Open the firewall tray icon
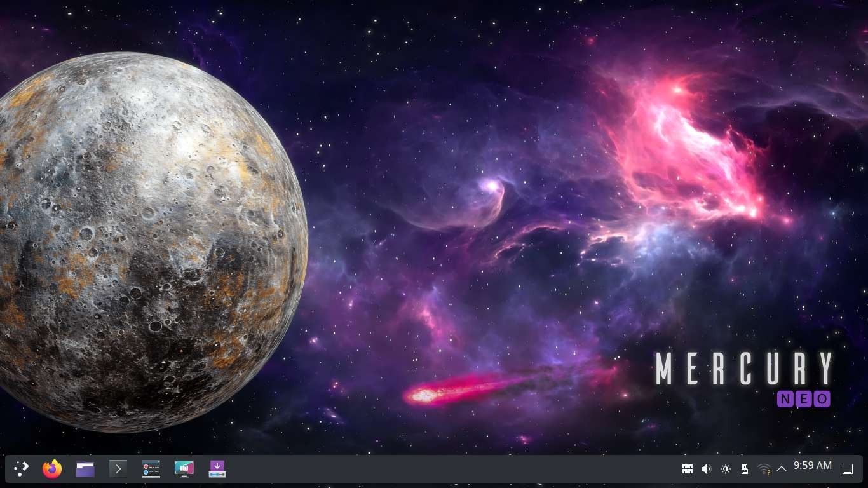 (x=687, y=469)
